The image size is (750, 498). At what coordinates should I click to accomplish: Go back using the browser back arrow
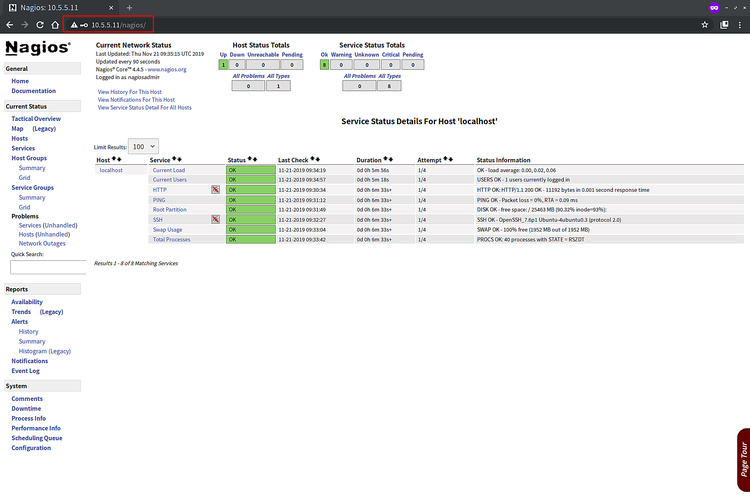[x=10, y=24]
